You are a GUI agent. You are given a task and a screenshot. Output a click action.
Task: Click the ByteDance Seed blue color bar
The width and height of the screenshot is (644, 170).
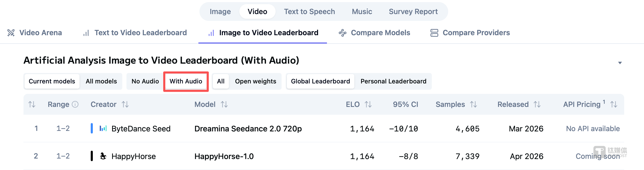click(92, 129)
